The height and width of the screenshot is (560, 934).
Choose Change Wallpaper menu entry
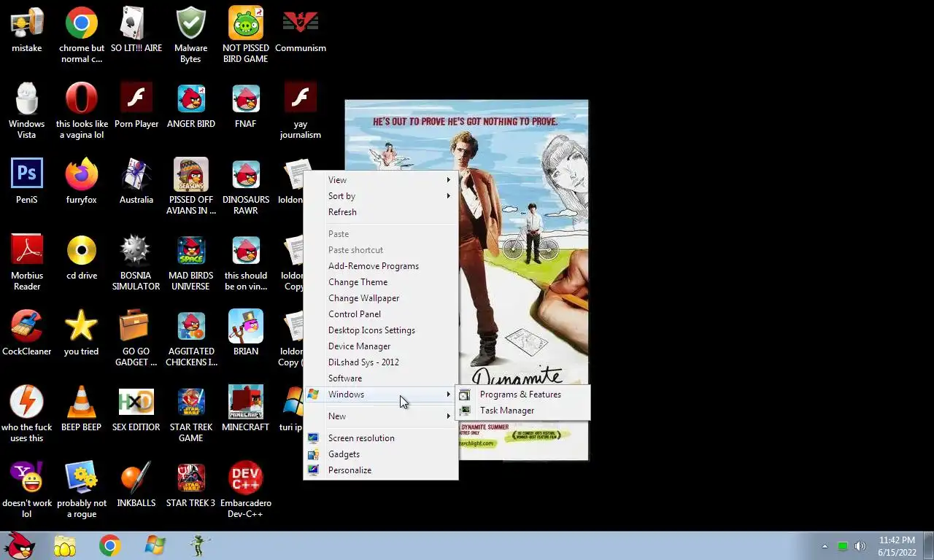381,298
